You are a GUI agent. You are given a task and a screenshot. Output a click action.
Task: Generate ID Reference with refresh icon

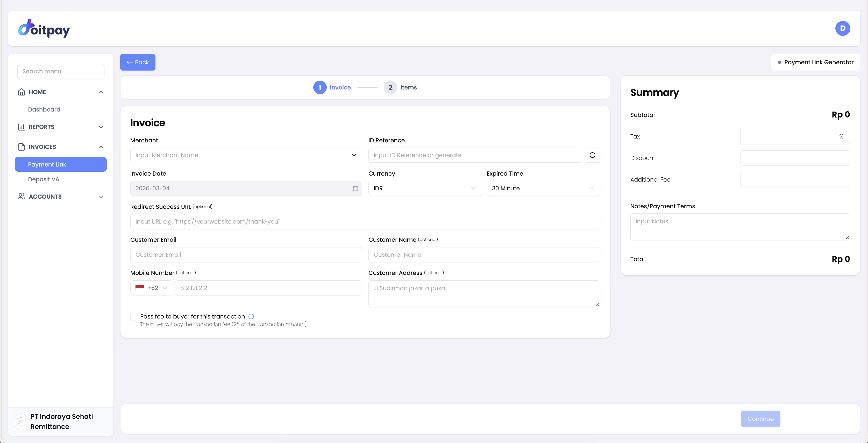(592, 155)
